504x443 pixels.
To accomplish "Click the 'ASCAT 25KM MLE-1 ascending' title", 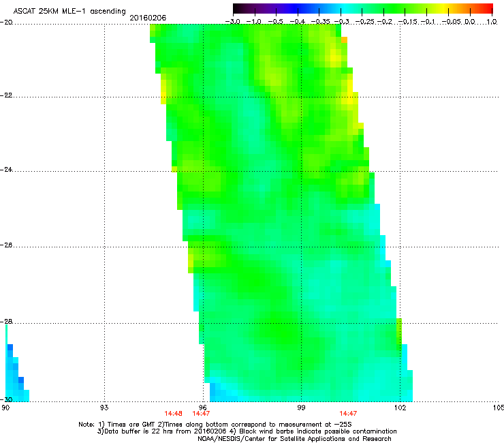I will [69, 12].
